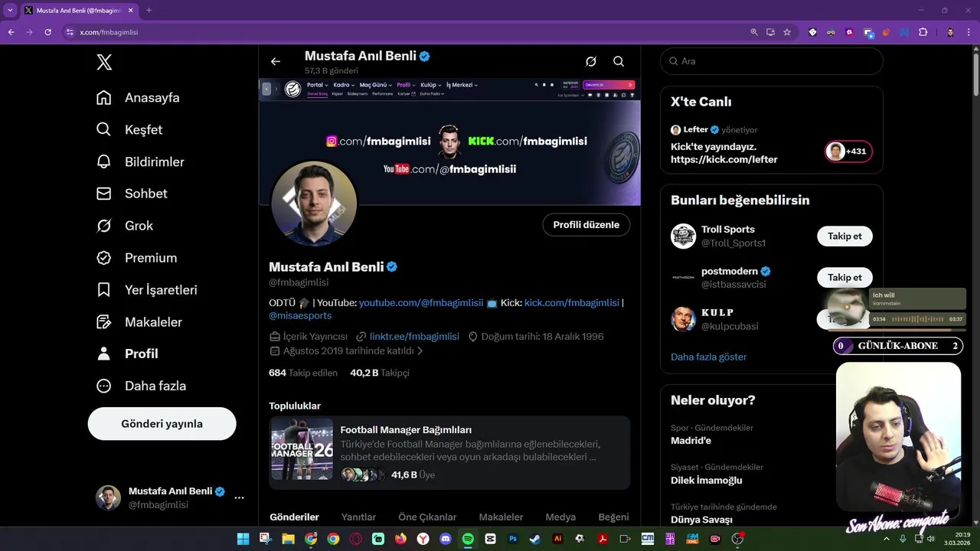Expand the tab search dropdown arrow

10,11
